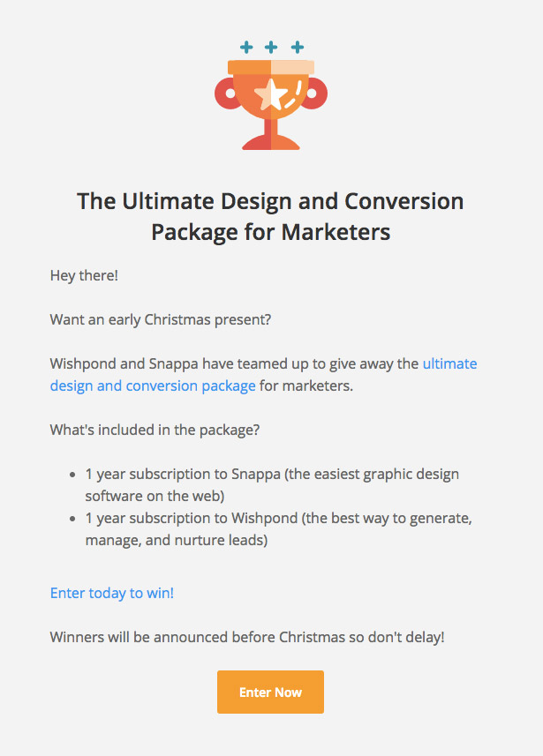Click the right teal plus sign above trophy

pos(298,48)
